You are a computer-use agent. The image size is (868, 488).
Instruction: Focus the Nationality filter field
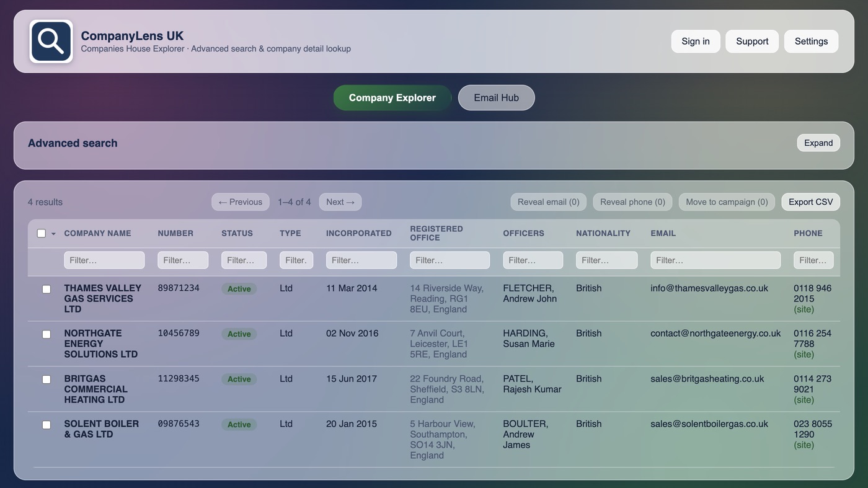point(607,260)
